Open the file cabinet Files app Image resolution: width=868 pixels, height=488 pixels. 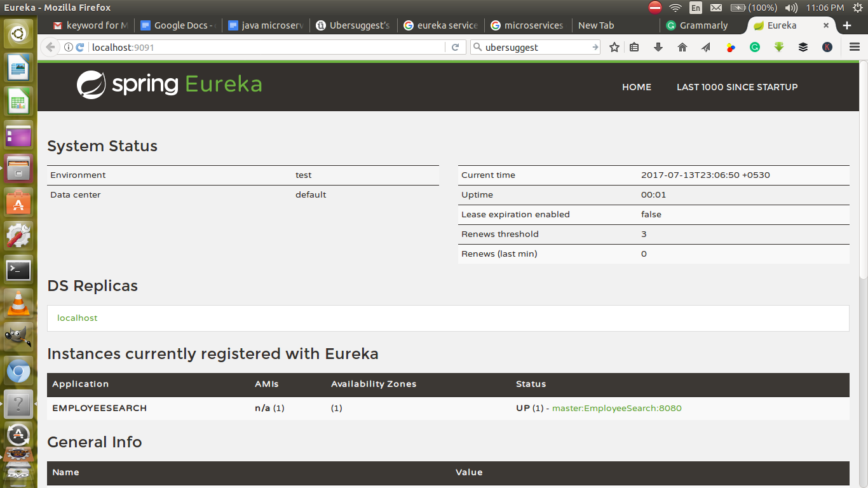click(18, 169)
